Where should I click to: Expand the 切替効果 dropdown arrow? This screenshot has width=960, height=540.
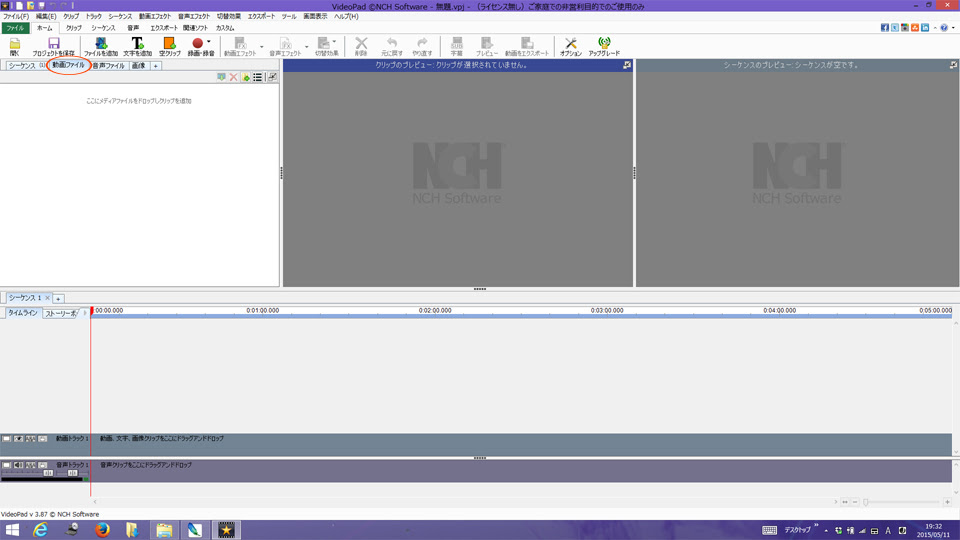334,42
